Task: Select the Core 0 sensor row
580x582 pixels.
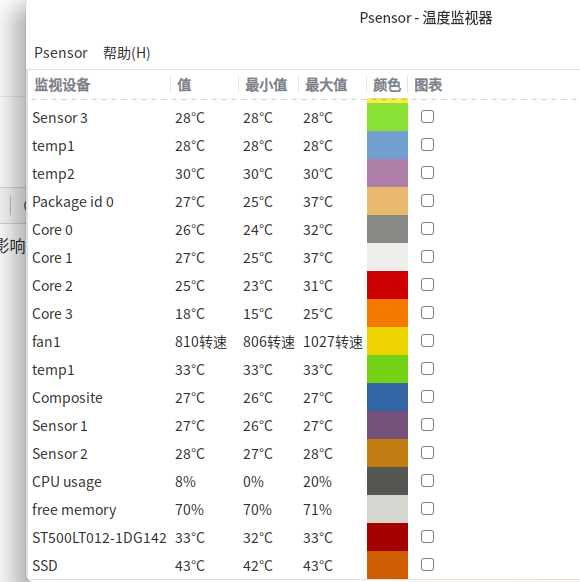Action: tap(304, 229)
